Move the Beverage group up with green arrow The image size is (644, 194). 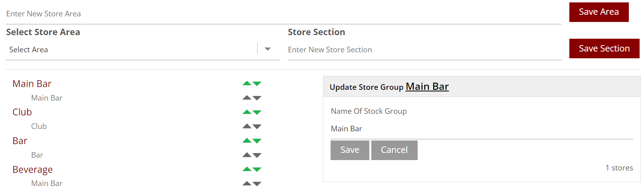coord(247,169)
